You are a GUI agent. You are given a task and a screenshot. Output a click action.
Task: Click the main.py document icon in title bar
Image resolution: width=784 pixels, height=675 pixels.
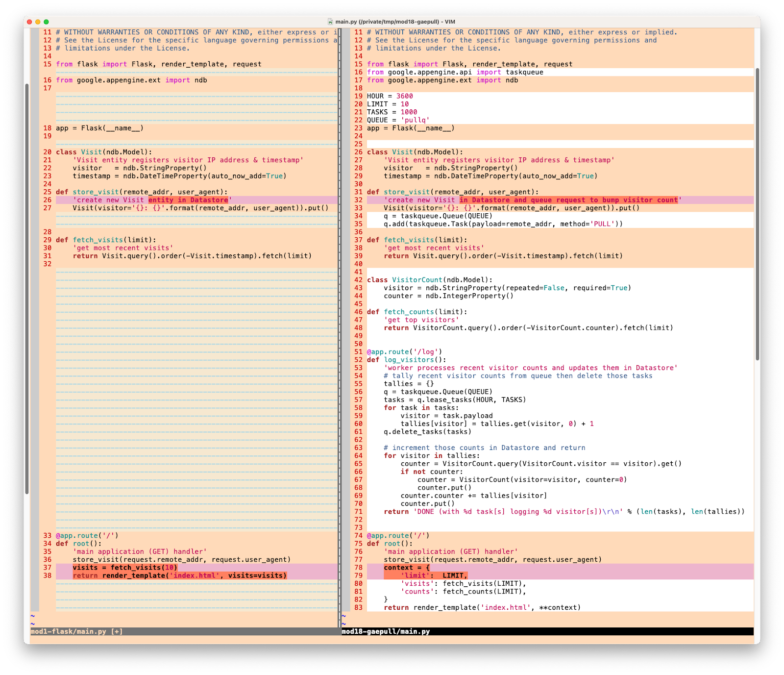click(x=330, y=22)
